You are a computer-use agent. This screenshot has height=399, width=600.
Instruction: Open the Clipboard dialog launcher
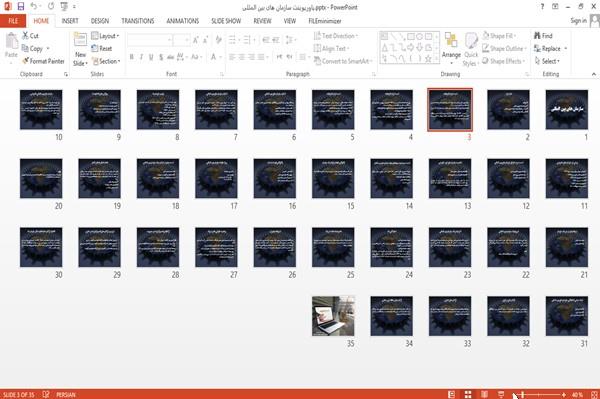pos(66,74)
